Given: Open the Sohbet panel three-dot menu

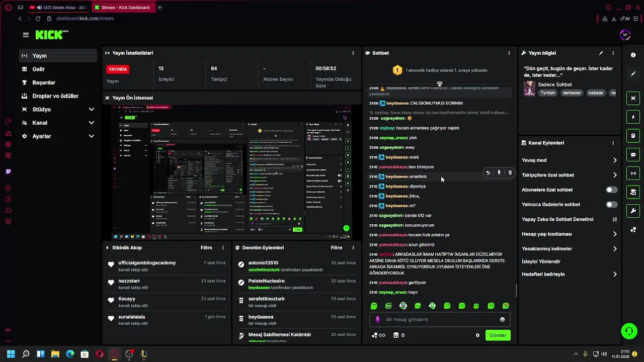Looking at the screenshot, I should pos(509,53).
